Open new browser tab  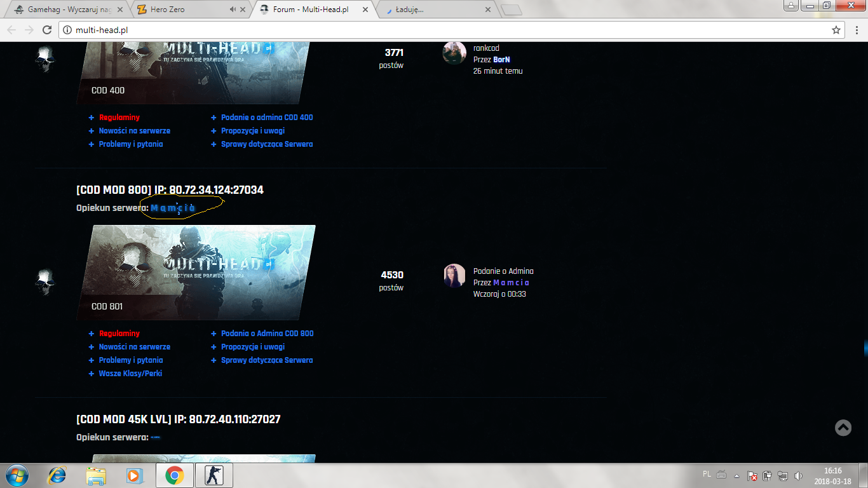(x=511, y=10)
